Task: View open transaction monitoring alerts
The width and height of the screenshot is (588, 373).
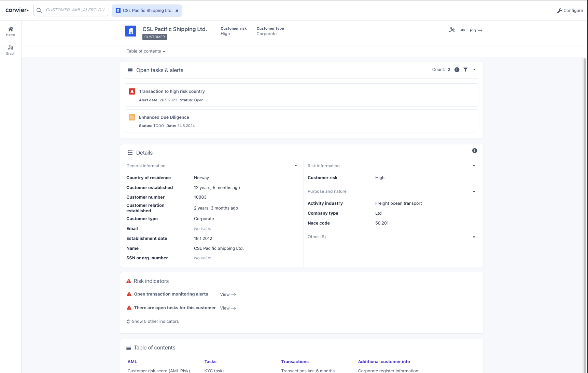Action: [228, 295]
